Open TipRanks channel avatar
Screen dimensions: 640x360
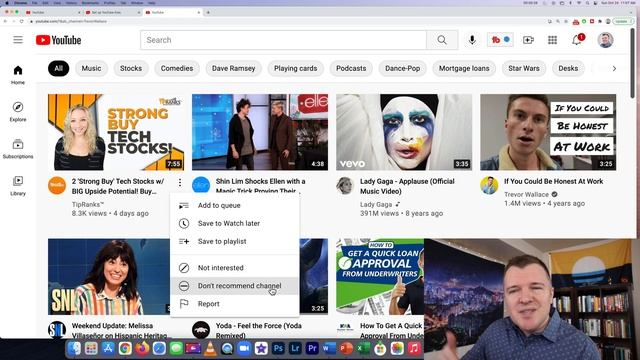point(57,185)
